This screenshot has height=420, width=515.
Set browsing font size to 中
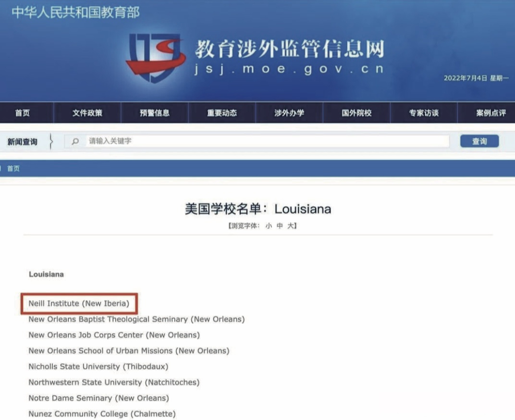pyautogui.click(x=280, y=226)
